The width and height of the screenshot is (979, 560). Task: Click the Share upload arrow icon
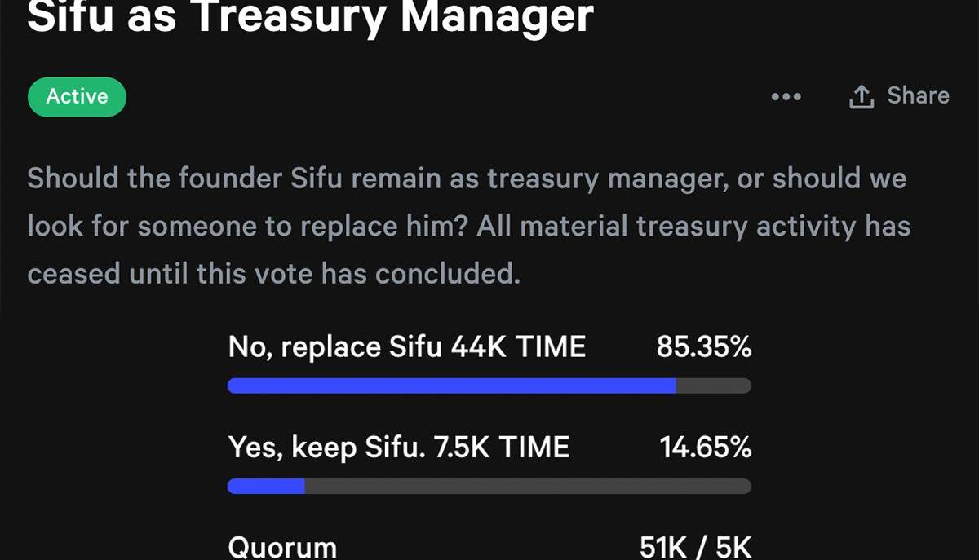[x=862, y=97]
